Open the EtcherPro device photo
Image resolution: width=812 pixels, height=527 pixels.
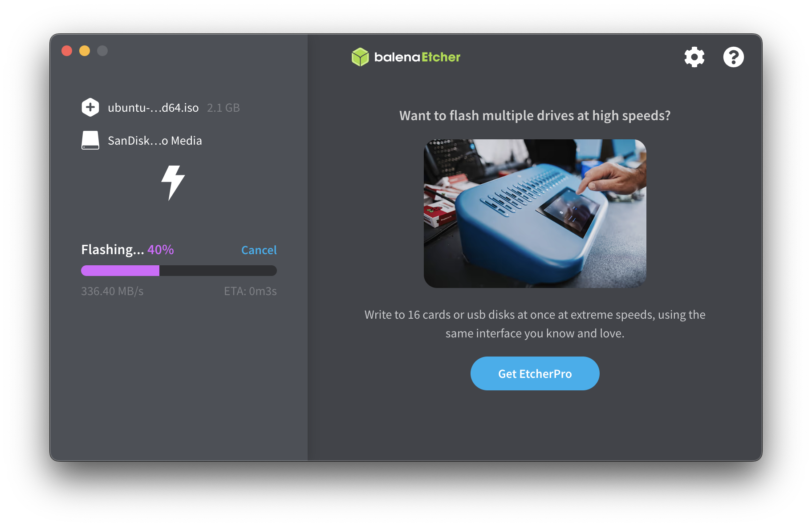[x=535, y=214]
